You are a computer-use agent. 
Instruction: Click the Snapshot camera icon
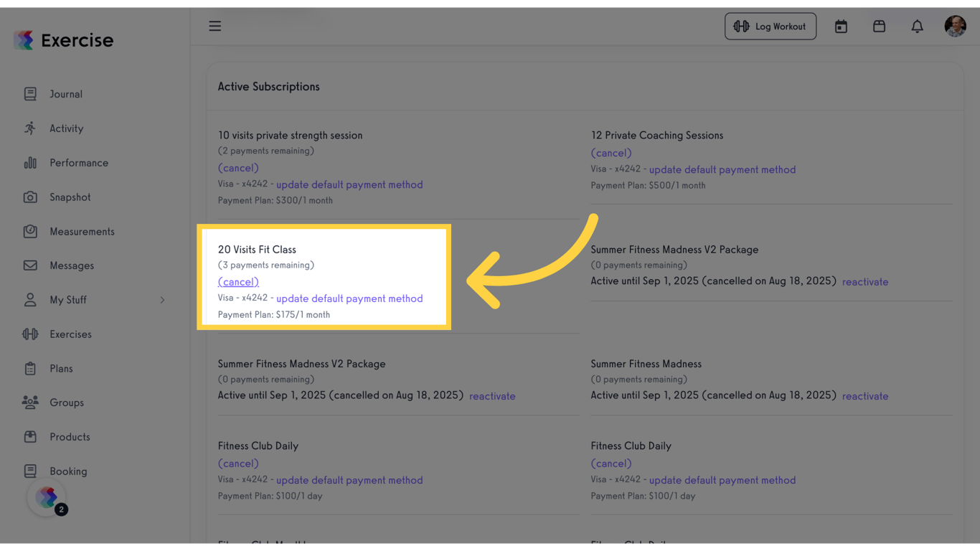29,197
